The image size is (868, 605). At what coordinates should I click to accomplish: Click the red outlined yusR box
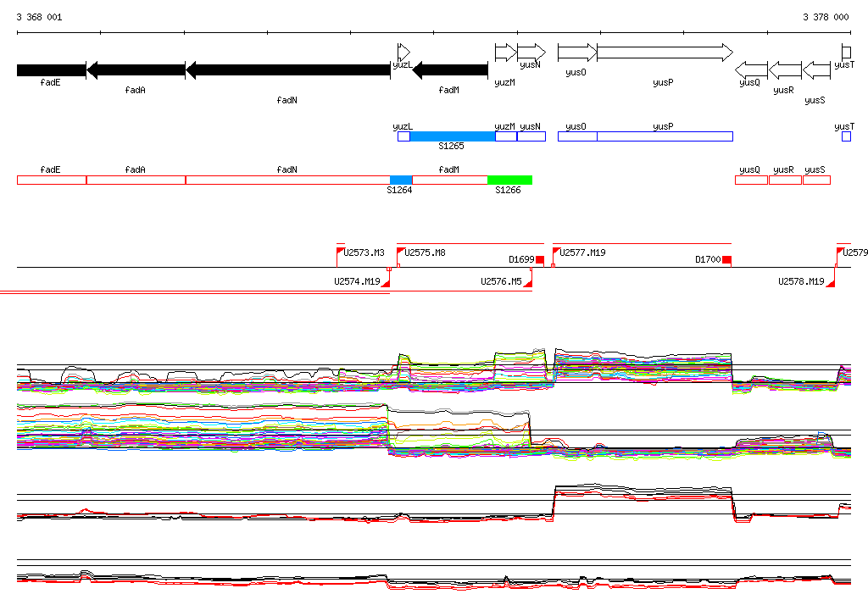(785, 180)
